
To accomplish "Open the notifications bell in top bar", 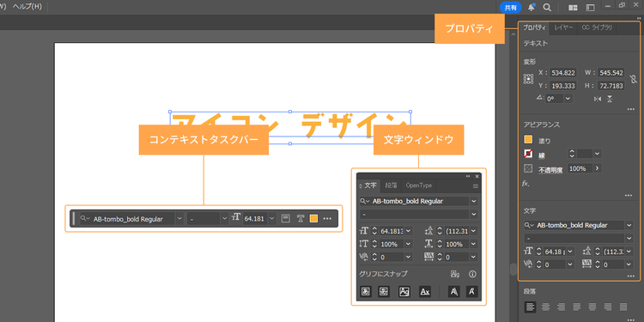I will [532, 7].
